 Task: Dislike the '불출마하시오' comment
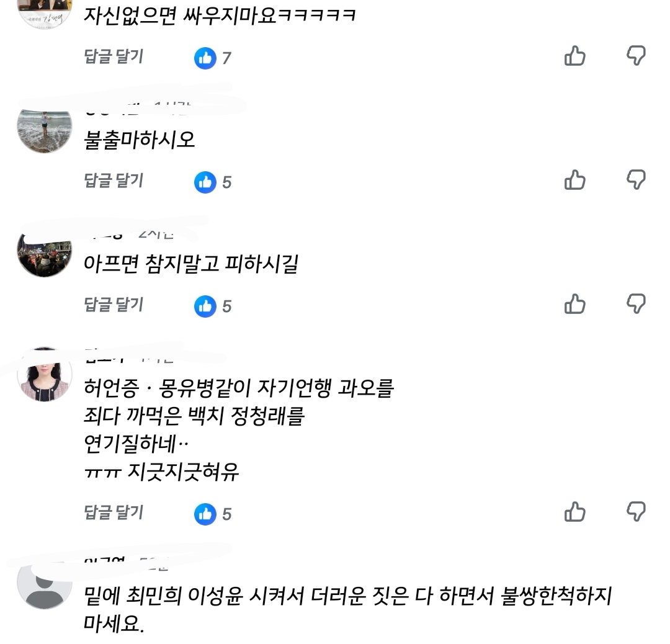point(636,179)
